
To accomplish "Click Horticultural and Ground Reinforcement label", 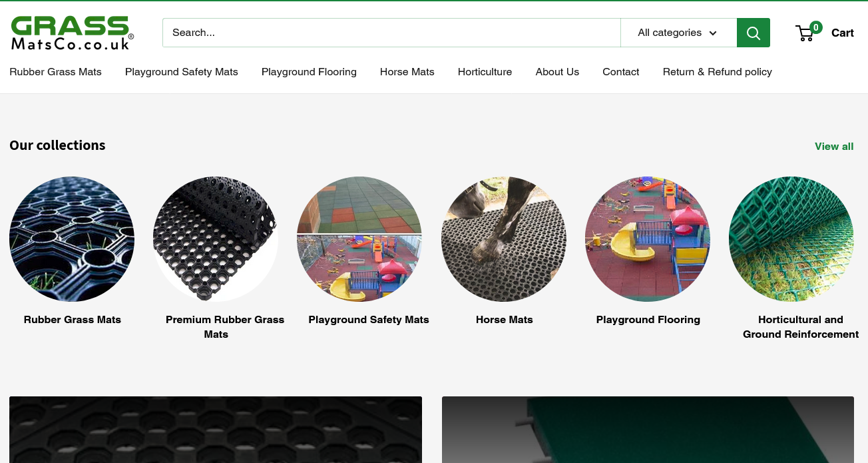I will (x=801, y=327).
